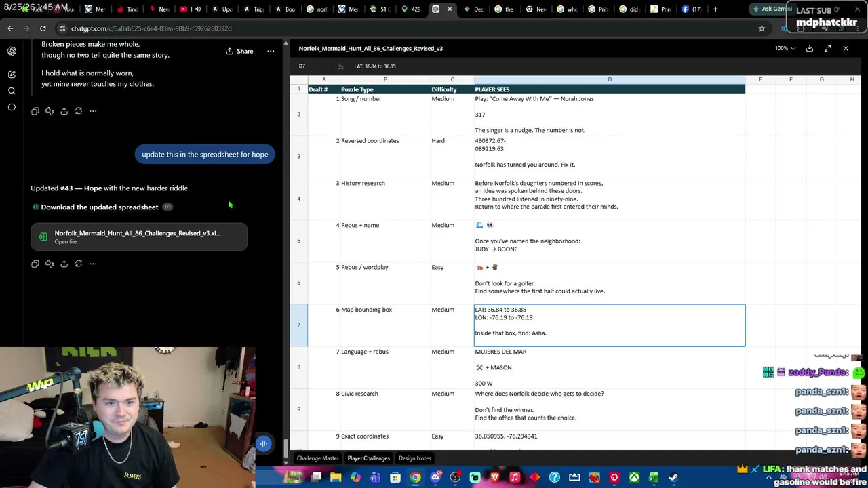Select the 'Civic research' cell
This screenshot has width=868, height=488.
tap(385, 409)
